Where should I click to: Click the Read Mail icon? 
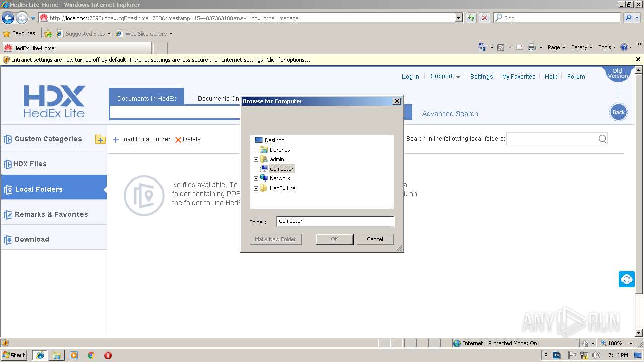[520, 47]
